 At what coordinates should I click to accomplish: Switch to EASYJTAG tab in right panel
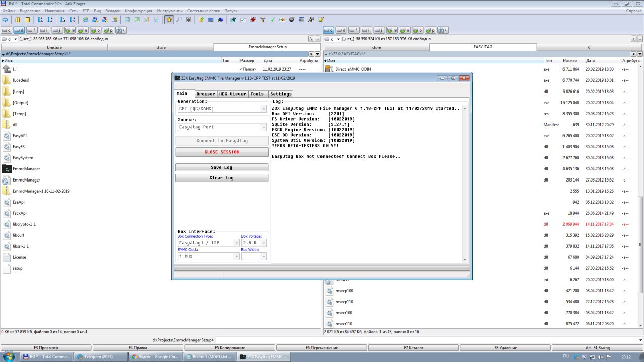click(483, 47)
